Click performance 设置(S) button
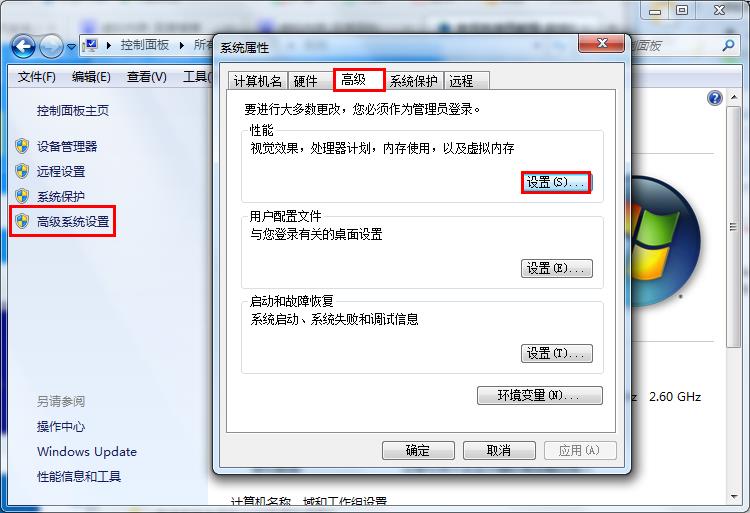The width and height of the screenshot is (750, 513). tap(556, 183)
